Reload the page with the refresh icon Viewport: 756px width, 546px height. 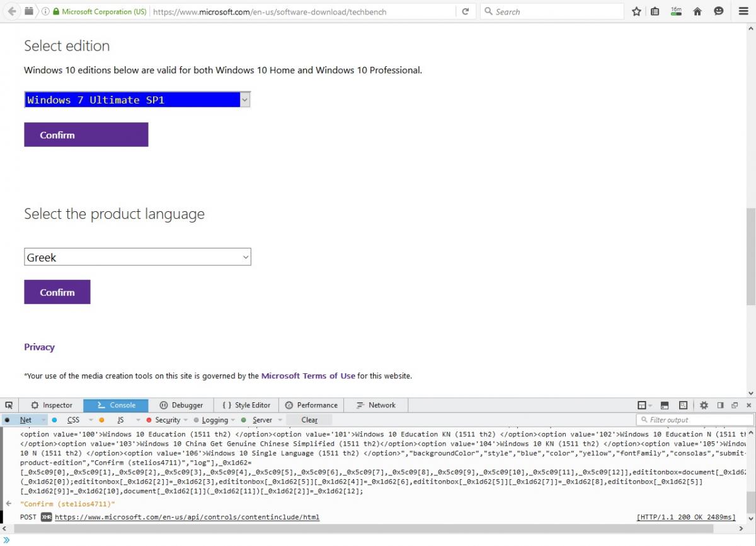click(465, 11)
